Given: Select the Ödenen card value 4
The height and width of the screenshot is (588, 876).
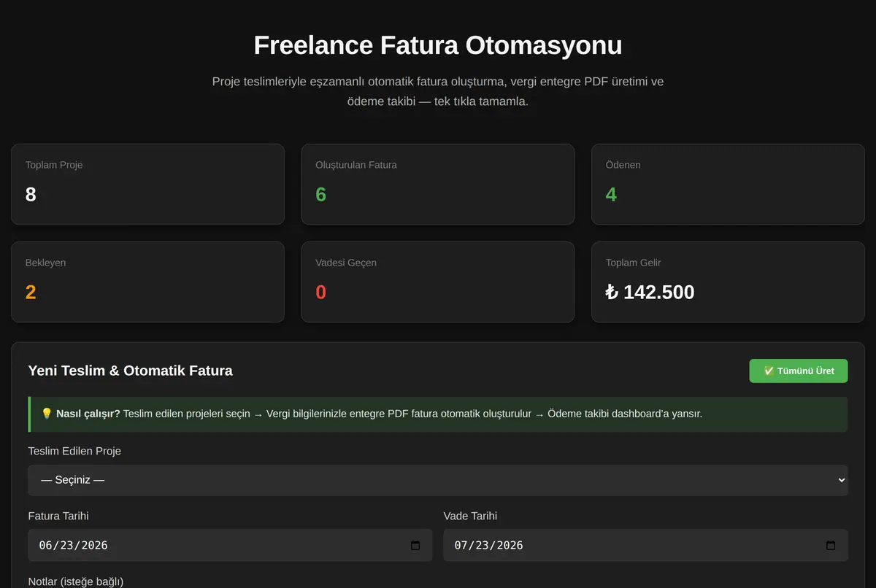Looking at the screenshot, I should click(x=611, y=195).
